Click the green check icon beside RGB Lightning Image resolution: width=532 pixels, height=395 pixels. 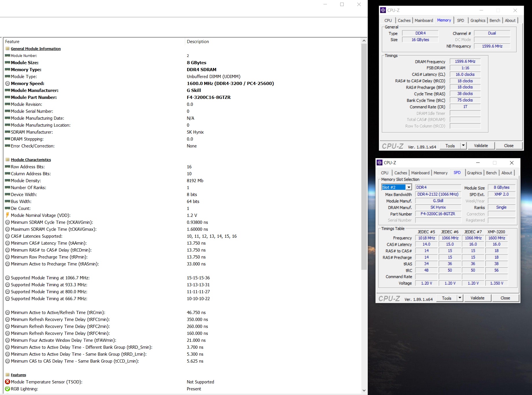coord(8,389)
